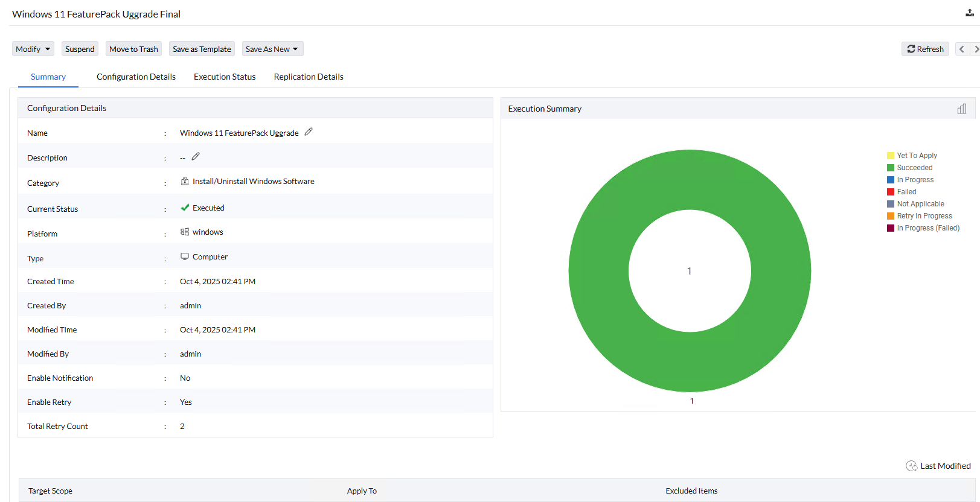Image resolution: width=980 pixels, height=502 pixels.
Task: Go to previous configuration with left arrow
Action: tap(962, 49)
